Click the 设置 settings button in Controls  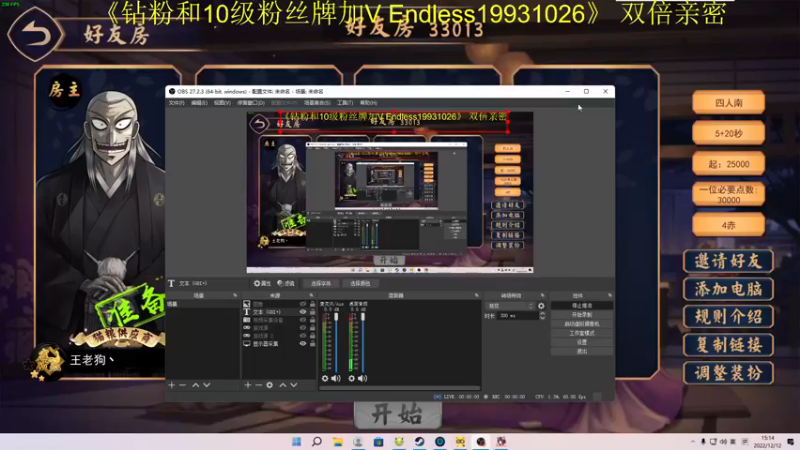coord(582,342)
